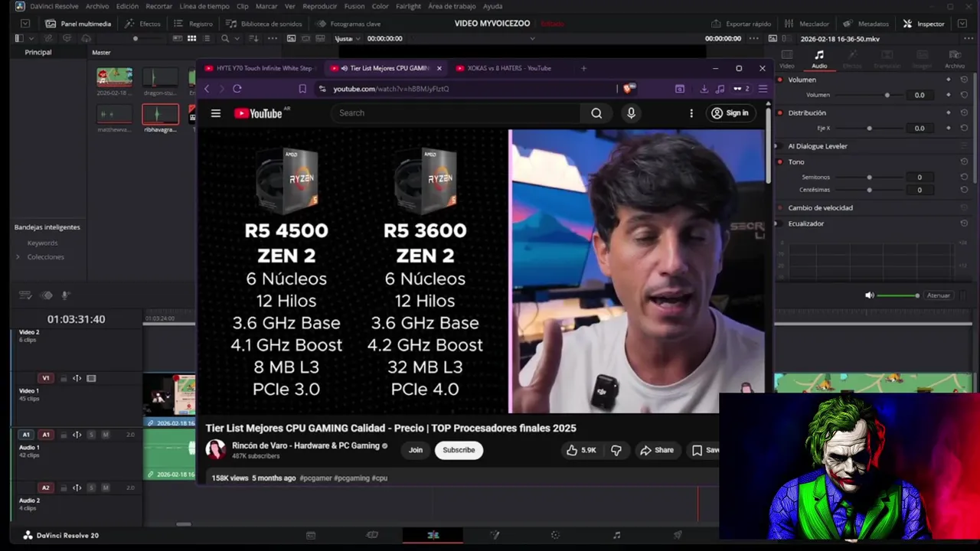This screenshot has height=551, width=980.
Task: Switch to the Video tab in Inspector
Action: pyautogui.click(x=787, y=59)
